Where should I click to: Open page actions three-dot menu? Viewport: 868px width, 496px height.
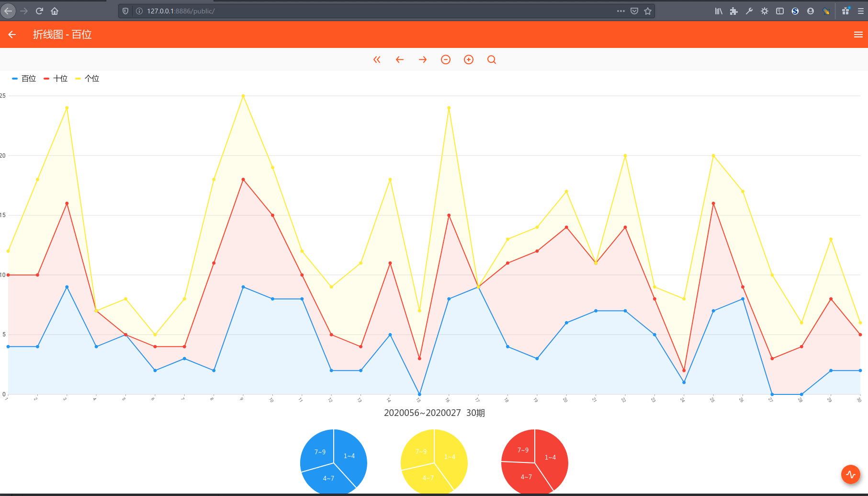[621, 11]
